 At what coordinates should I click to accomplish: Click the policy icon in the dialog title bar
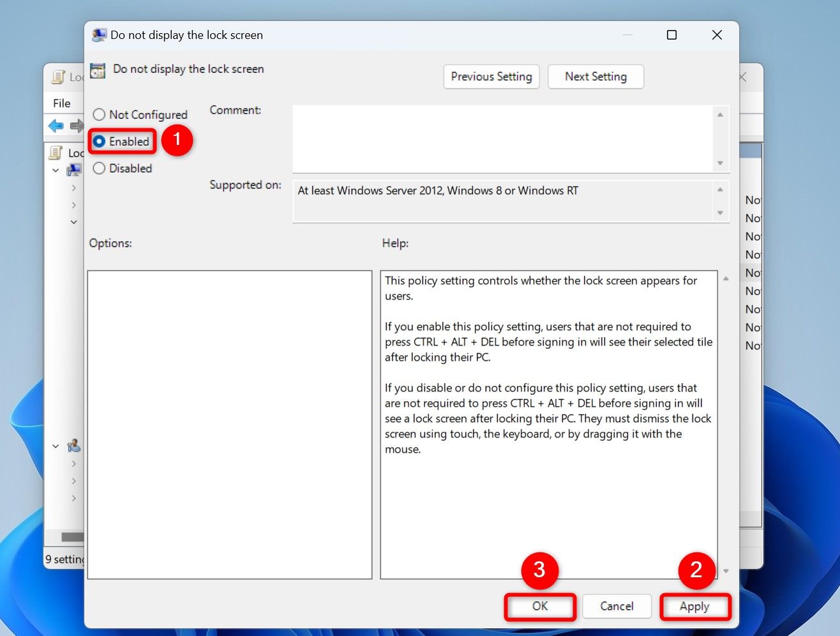99,35
